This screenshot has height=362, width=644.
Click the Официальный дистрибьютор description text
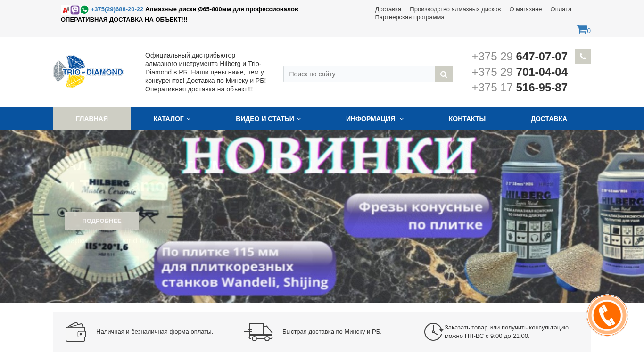pos(206,72)
